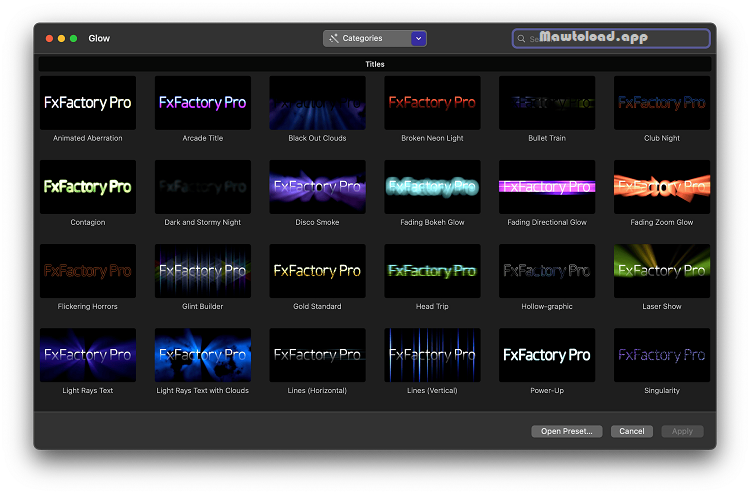The image size is (750, 494).
Task: Click the Power-Up label text
Action: click(547, 391)
